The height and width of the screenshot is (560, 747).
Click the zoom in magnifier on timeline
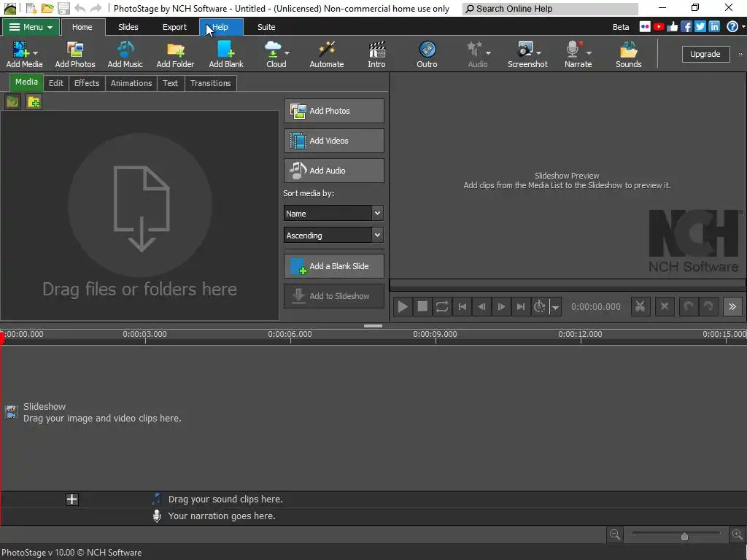click(x=737, y=534)
